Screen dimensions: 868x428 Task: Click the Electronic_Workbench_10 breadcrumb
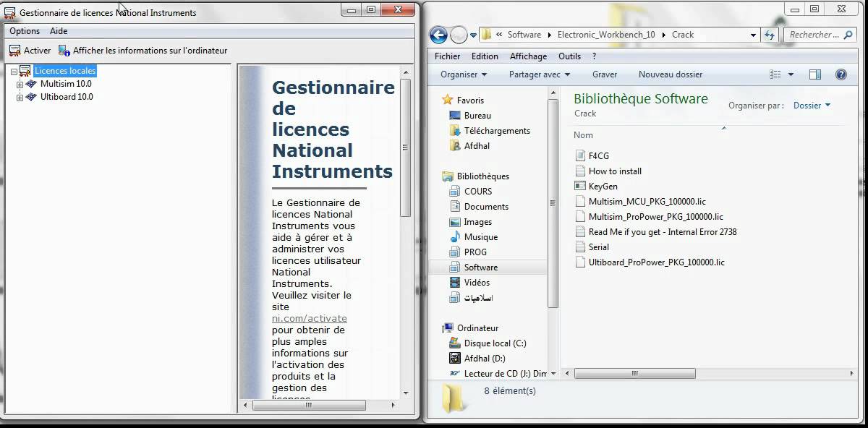point(606,35)
